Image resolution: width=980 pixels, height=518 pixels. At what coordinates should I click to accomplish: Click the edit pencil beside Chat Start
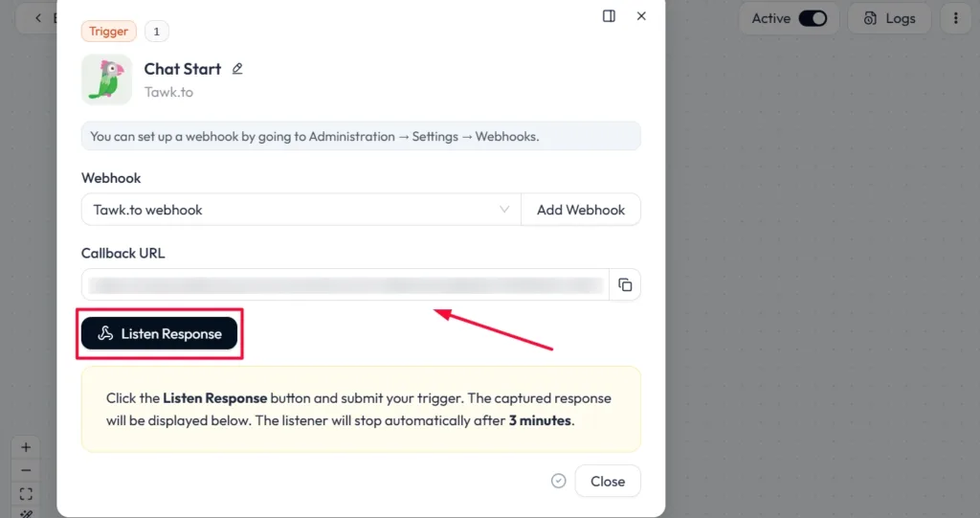tap(237, 69)
